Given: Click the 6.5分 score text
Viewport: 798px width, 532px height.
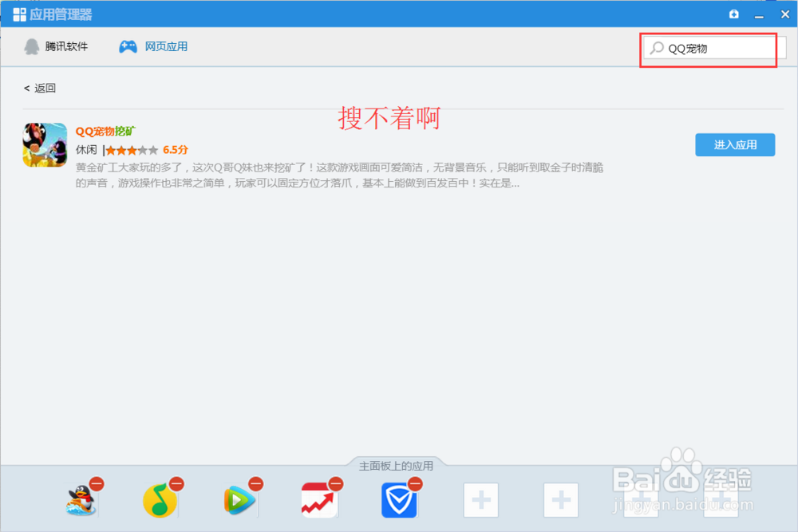Looking at the screenshot, I should pos(176,150).
